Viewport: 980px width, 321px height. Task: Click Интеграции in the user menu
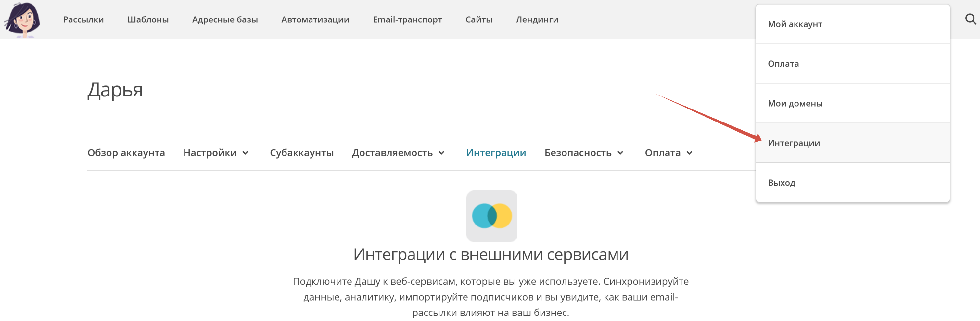[x=794, y=143]
